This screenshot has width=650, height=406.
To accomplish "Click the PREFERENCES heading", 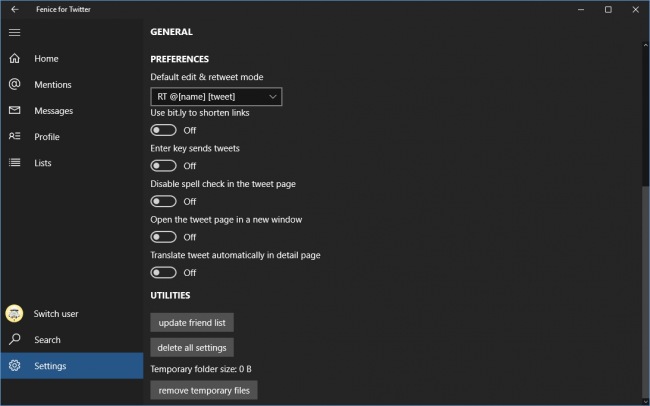I will (x=179, y=59).
